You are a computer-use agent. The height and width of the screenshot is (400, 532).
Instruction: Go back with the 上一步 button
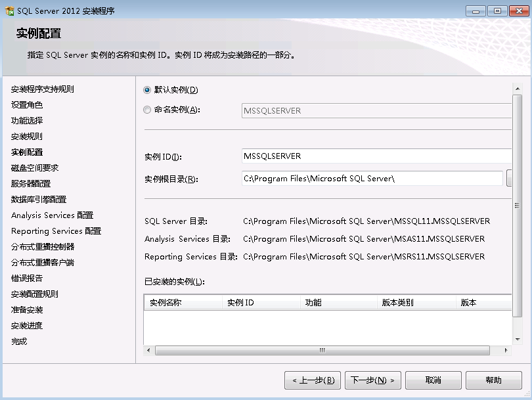tap(313, 380)
